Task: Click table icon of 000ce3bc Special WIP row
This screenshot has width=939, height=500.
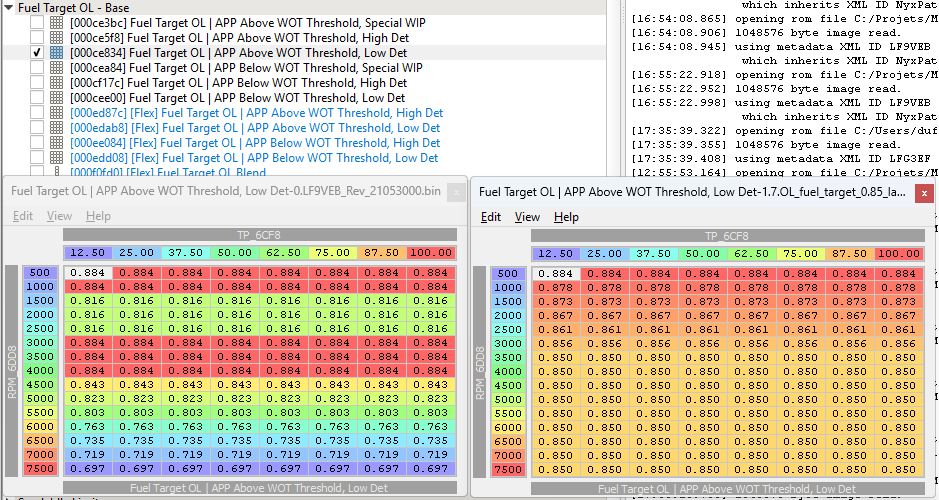Action: [56, 23]
